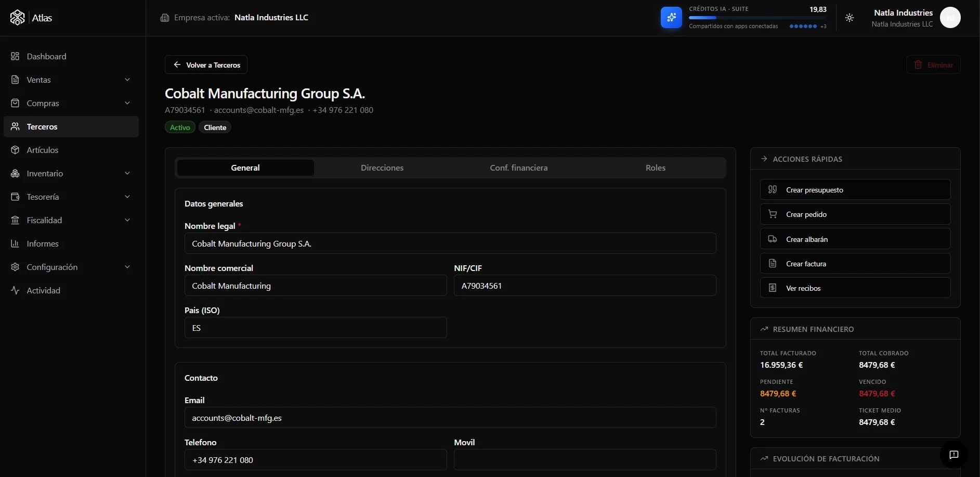Focus the NIF/CIF input field
The width and height of the screenshot is (980, 477).
[585, 286]
